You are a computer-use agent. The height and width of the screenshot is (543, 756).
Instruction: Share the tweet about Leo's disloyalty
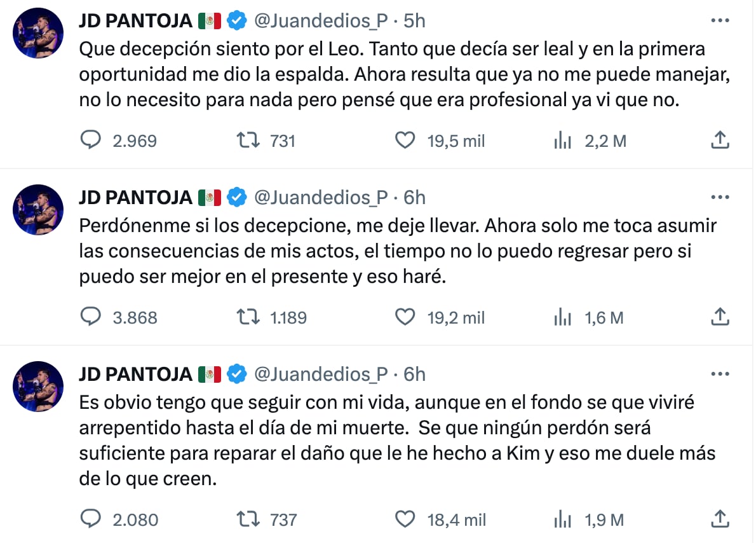pos(719,140)
